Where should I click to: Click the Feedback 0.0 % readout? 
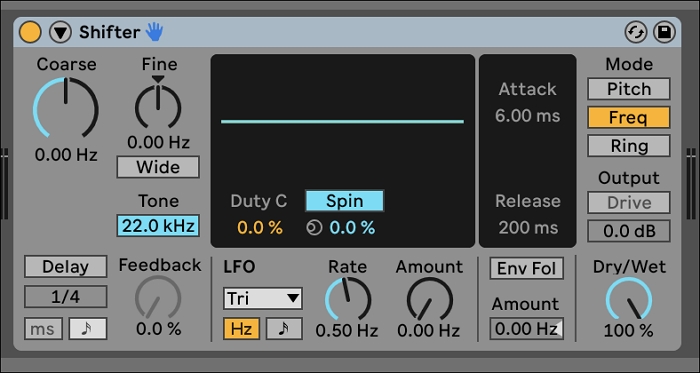(158, 329)
